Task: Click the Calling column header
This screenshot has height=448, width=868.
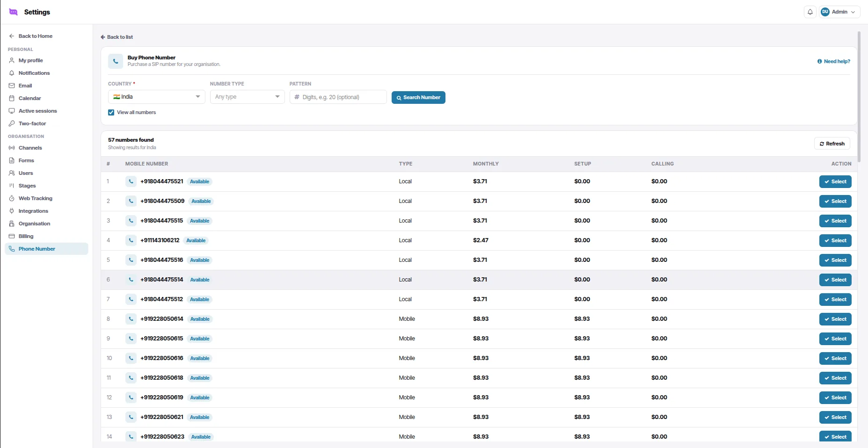Action: pyautogui.click(x=663, y=164)
